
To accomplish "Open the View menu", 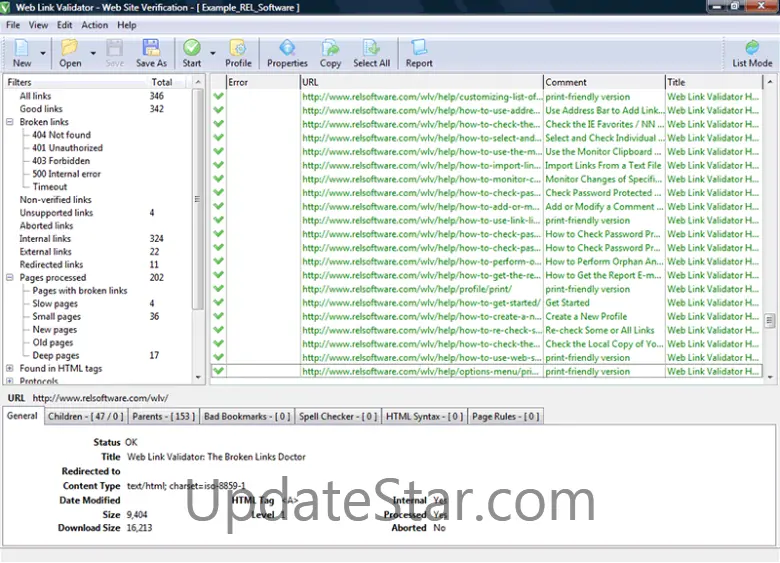I will click(38, 25).
